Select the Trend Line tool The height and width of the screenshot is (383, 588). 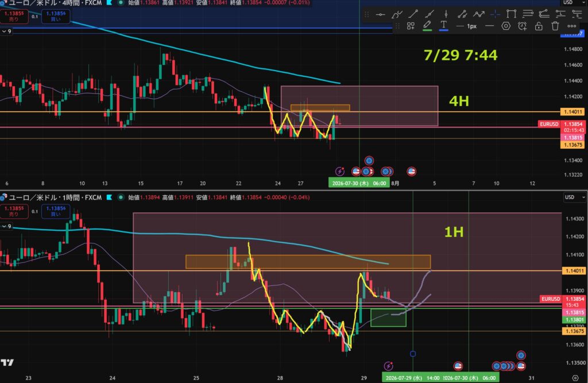413,14
